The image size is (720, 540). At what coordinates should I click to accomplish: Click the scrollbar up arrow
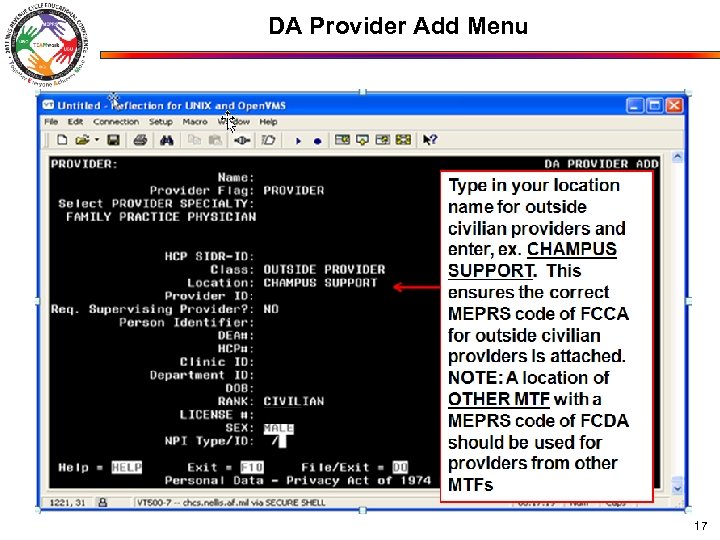(x=677, y=157)
